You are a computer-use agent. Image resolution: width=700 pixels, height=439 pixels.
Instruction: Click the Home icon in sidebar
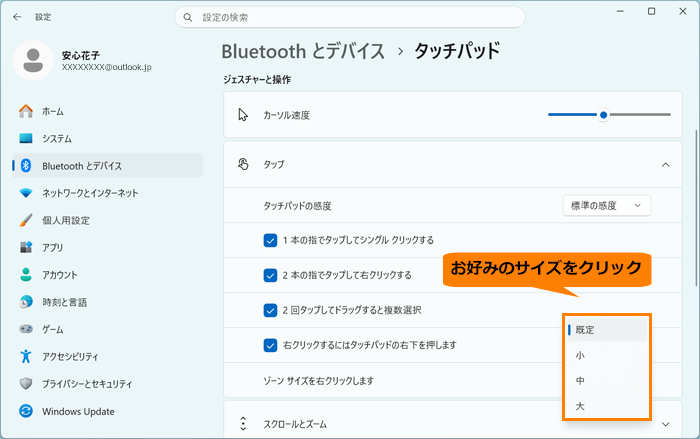(x=26, y=111)
